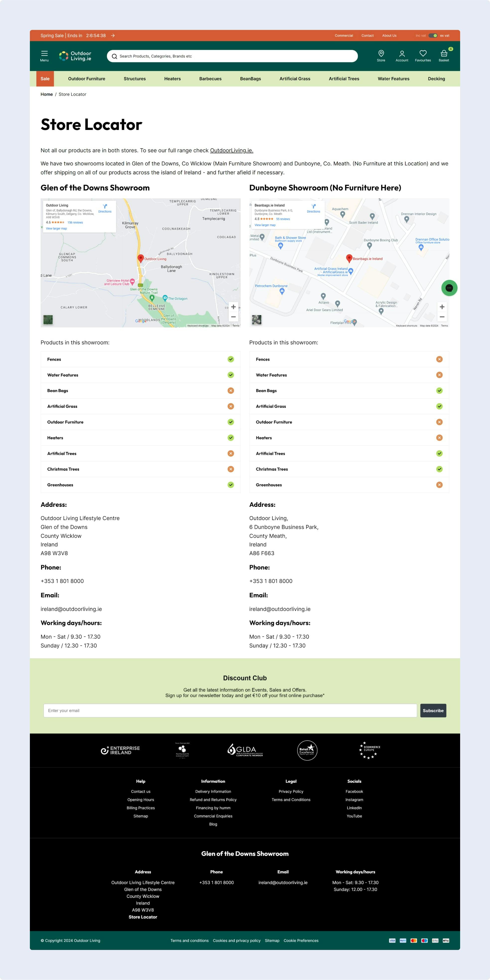Screen dimensions: 490x980
Task: Open the Basket icon
Action: pyautogui.click(x=444, y=54)
